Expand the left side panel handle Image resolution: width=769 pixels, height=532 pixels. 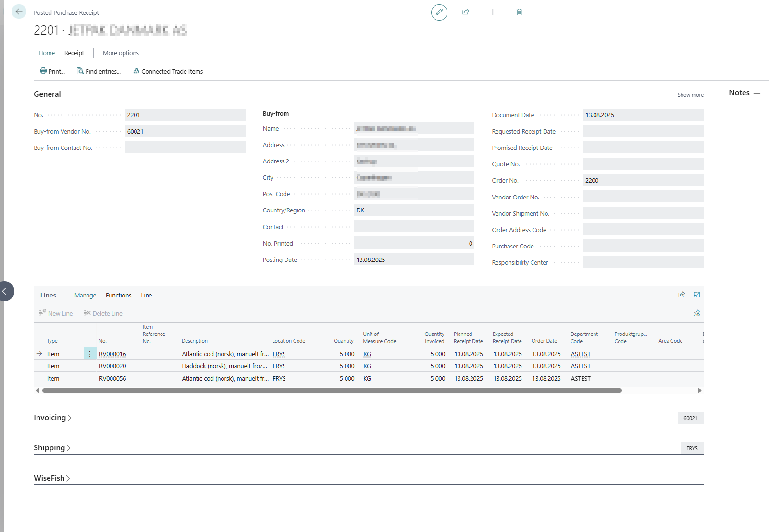(x=5, y=291)
